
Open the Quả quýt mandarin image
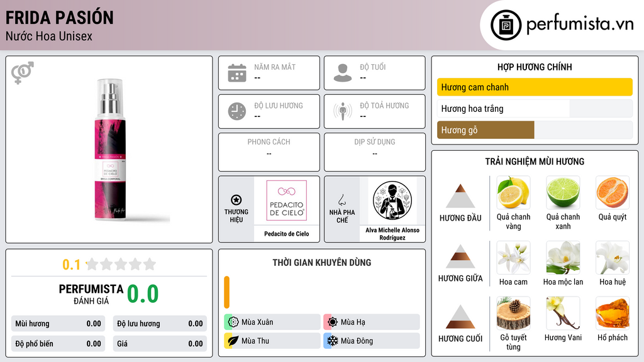[613, 192]
